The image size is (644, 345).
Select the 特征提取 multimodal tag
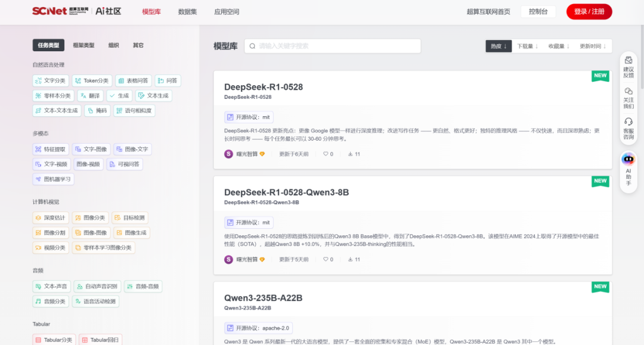tap(51, 150)
